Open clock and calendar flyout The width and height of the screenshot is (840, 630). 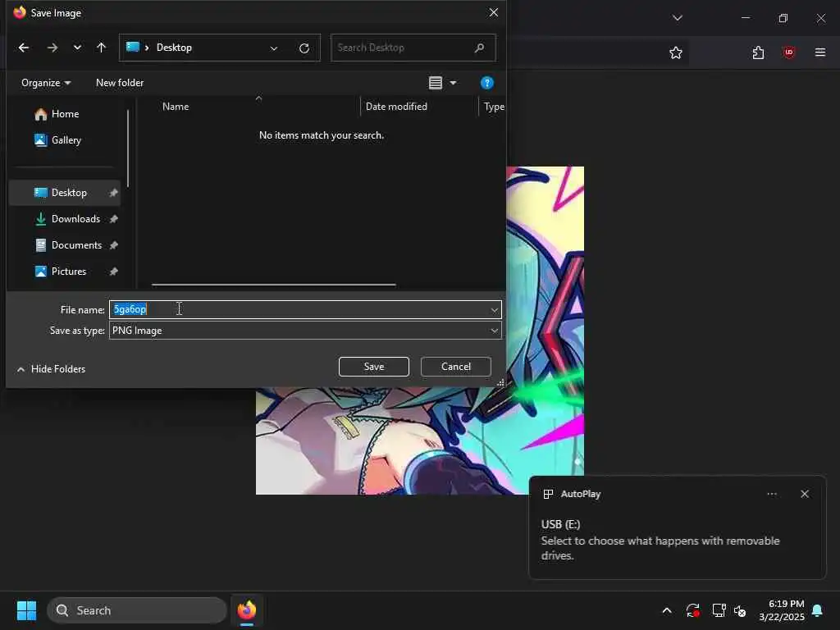pos(782,610)
